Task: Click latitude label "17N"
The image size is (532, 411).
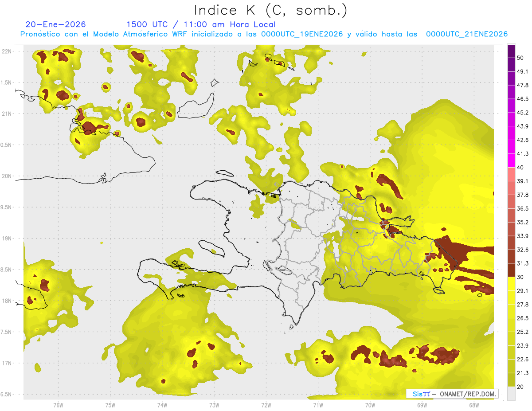Action: click(x=7, y=363)
